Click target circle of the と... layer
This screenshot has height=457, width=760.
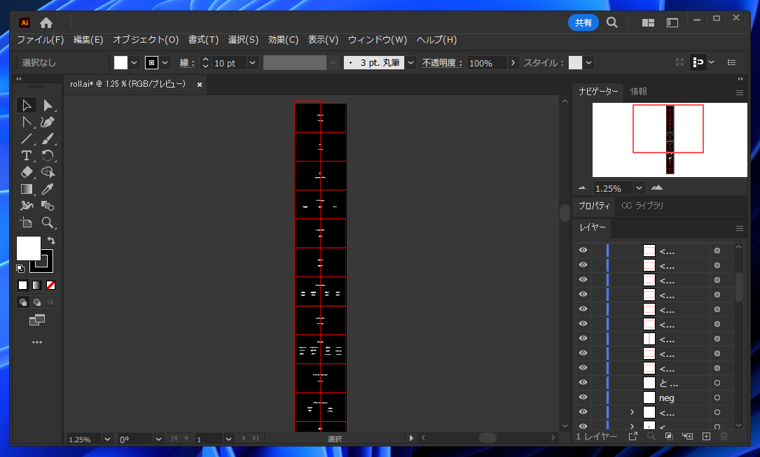click(x=717, y=383)
